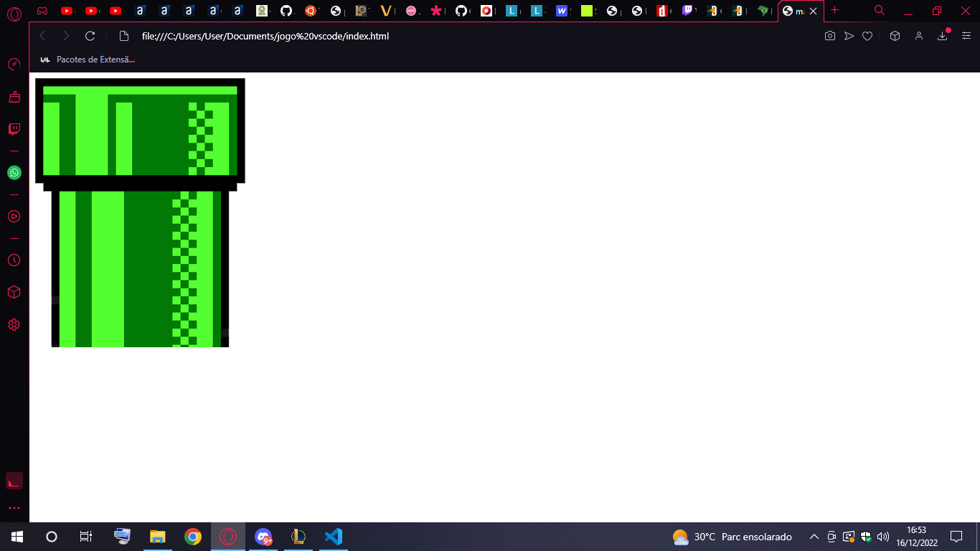Open Task View on the taskbar
The height and width of the screenshot is (551, 980).
coord(86,537)
